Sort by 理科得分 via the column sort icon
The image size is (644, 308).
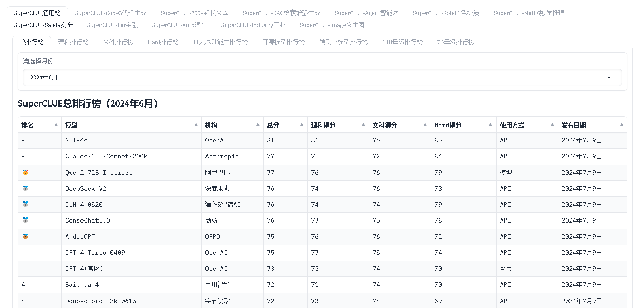(363, 125)
